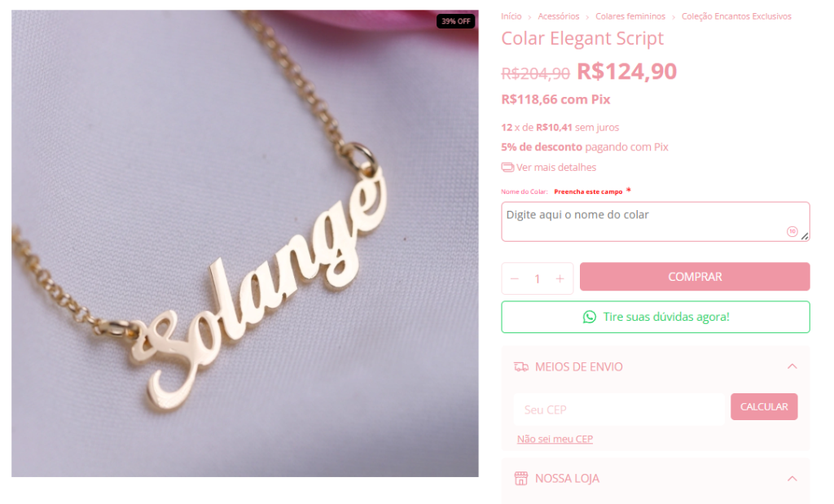
Task: Open the Início breadcrumb link
Action: (x=511, y=16)
